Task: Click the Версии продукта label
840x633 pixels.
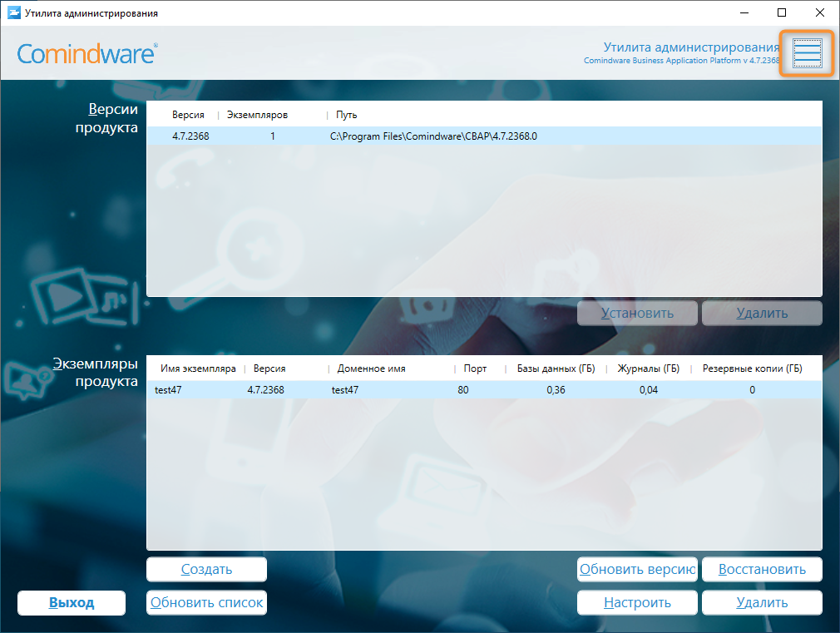Action: click(x=106, y=118)
